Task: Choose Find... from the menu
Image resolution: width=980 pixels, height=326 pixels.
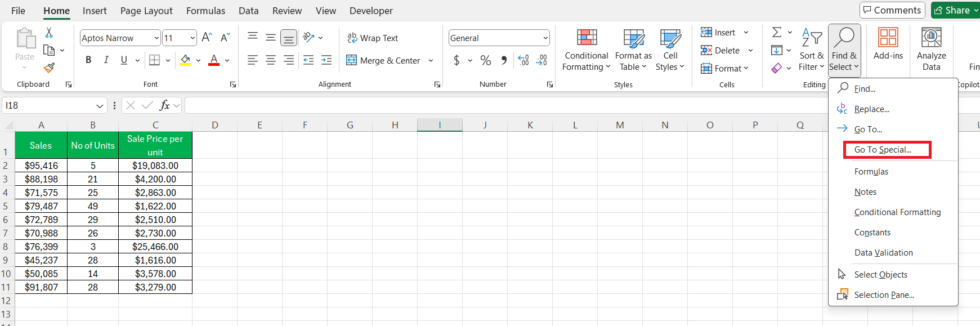Action: 893,89
